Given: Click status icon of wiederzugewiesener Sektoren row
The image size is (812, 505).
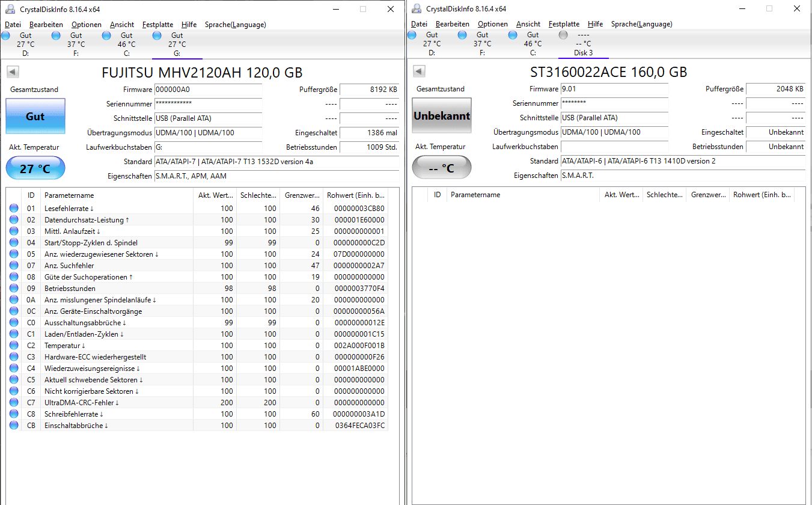Looking at the screenshot, I should tap(14, 254).
